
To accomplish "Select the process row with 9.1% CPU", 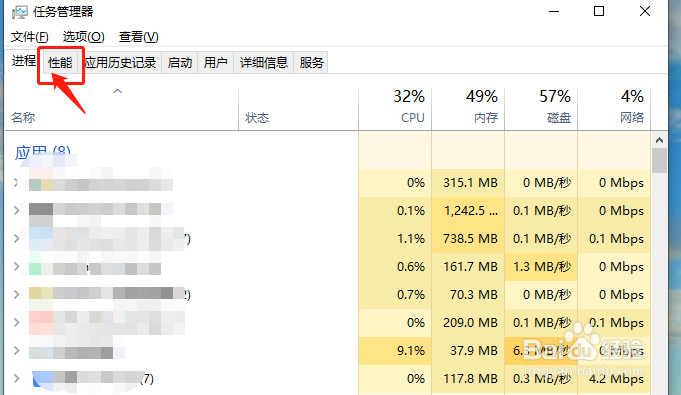I will pyautogui.click(x=328, y=351).
